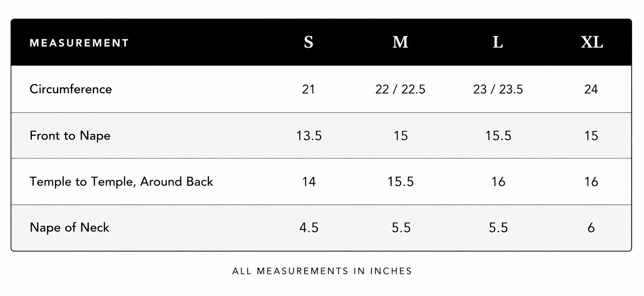Click the 22 / 22.5 circumference value
The image size is (644, 296).
click(x=400, y=89)
